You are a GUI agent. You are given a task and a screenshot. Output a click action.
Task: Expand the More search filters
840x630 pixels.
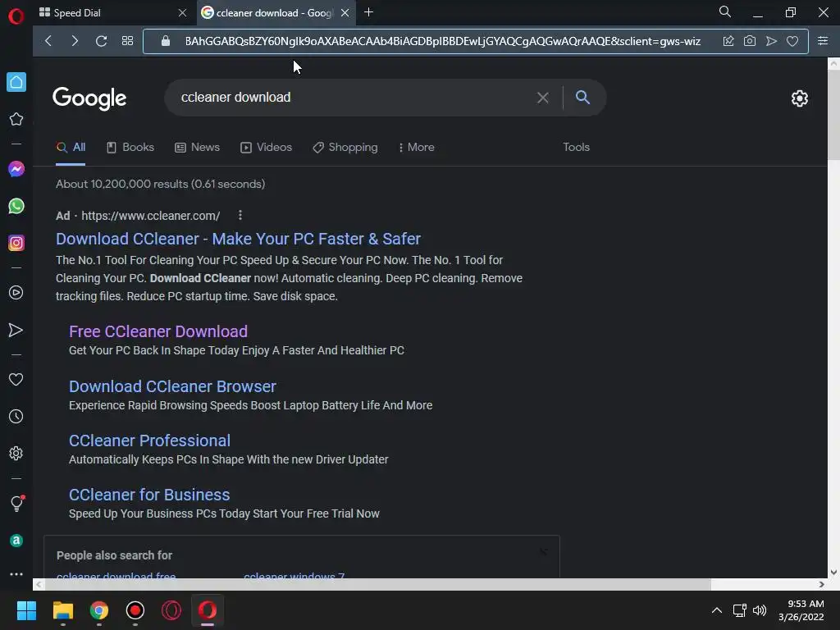[x=416, y=148]
